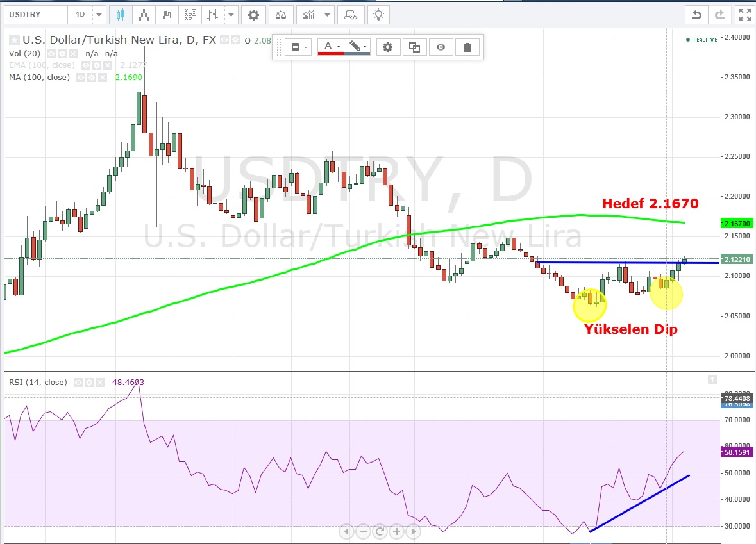Viewport: 756px width, 544px height.
Task: Open chart properties gear in top toolbar
Action: tap(254, 14)
